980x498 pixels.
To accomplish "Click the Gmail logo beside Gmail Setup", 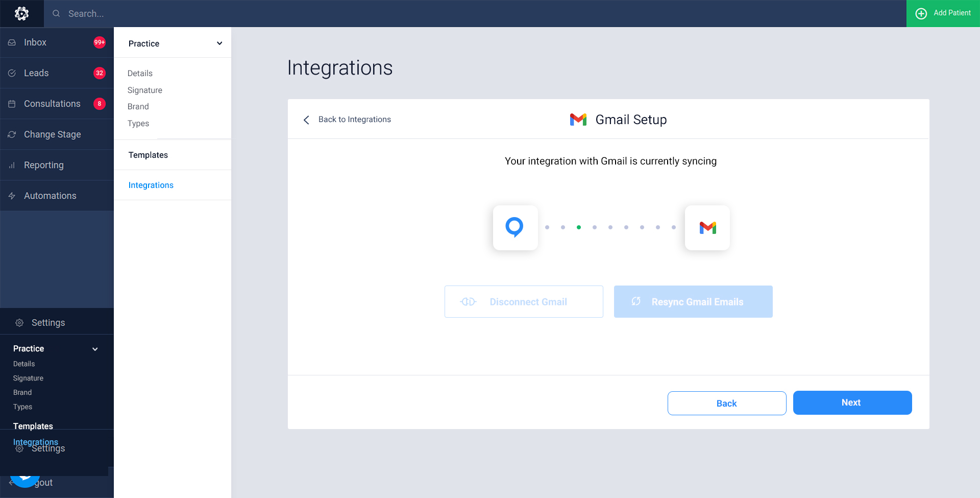I will [578, 120].
